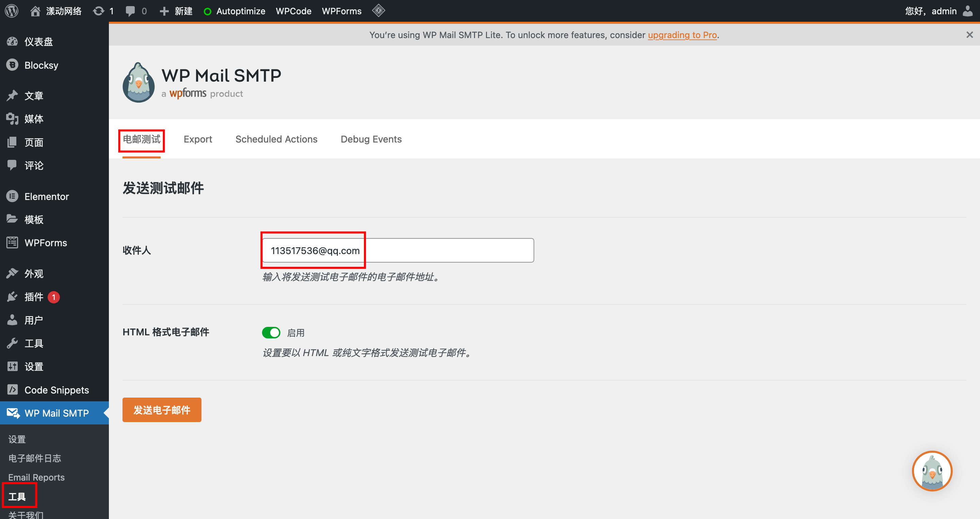Switch to the Scheduled Actions tab

276,139
